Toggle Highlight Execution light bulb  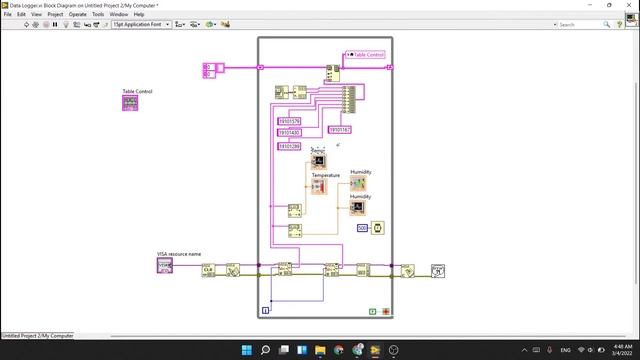coord(66,24)
